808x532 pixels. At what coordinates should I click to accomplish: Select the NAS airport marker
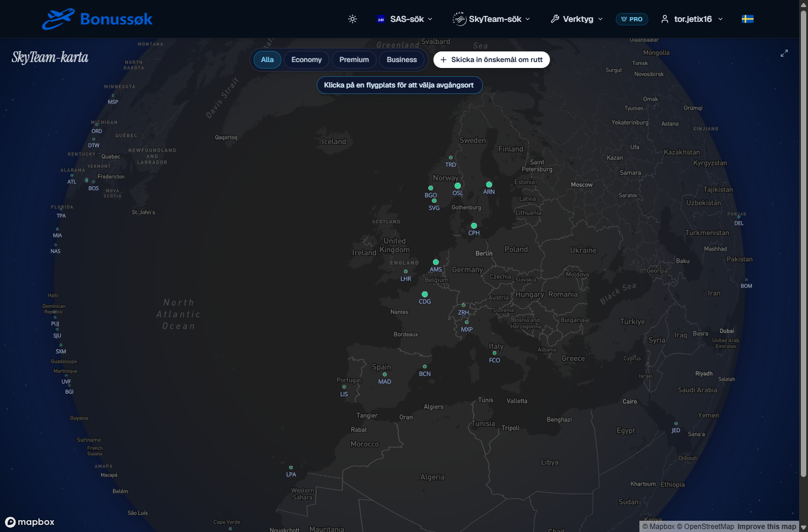coord(56,245)
